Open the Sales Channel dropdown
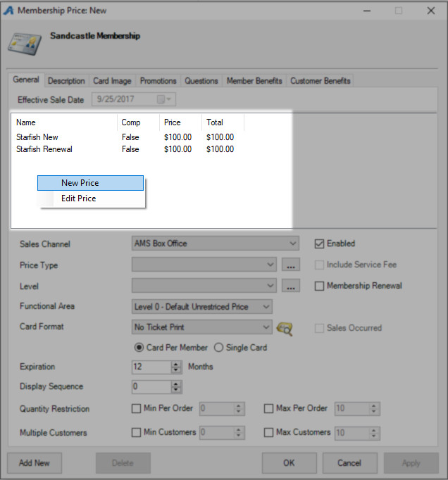This screenshot has width=448, height=480. [215, 244]
